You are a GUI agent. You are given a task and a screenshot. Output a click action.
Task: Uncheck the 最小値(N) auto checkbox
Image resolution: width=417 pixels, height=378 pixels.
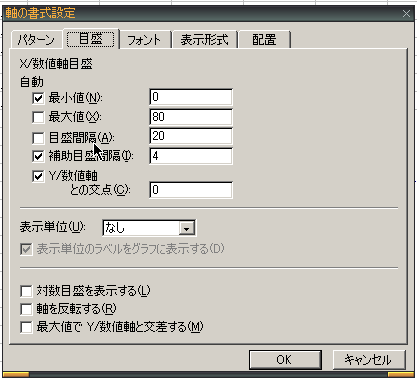38,98
